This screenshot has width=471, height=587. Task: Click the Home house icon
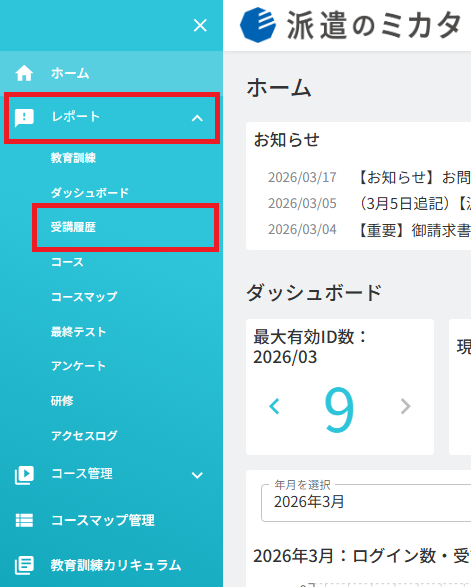click(24, 73)
